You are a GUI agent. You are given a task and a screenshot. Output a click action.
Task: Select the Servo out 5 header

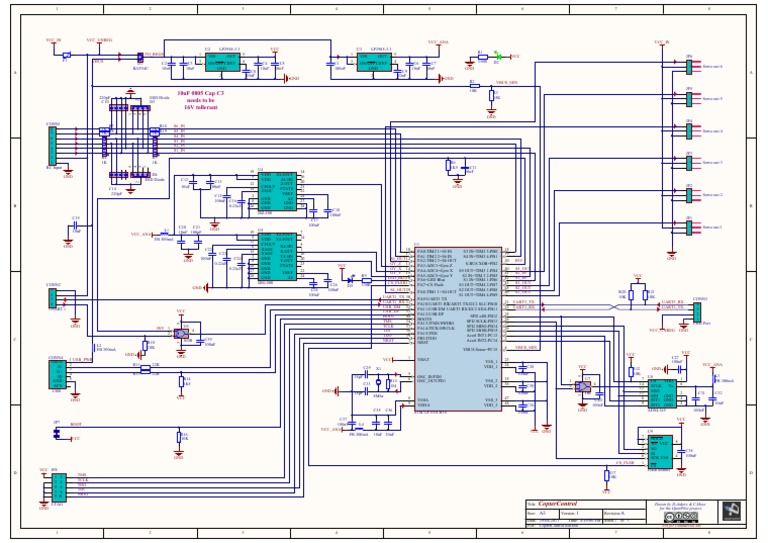[689, 99]
